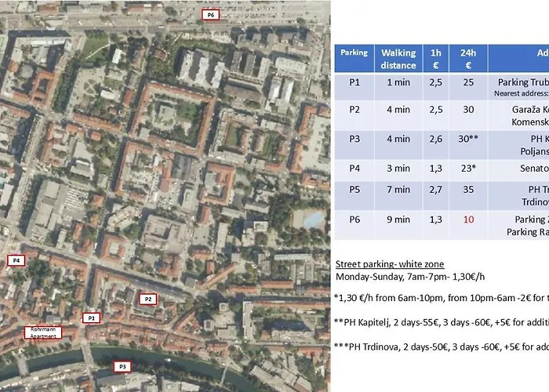Select the 9 min walking distance cell
The image size is (549, 392).
point(398,220)
